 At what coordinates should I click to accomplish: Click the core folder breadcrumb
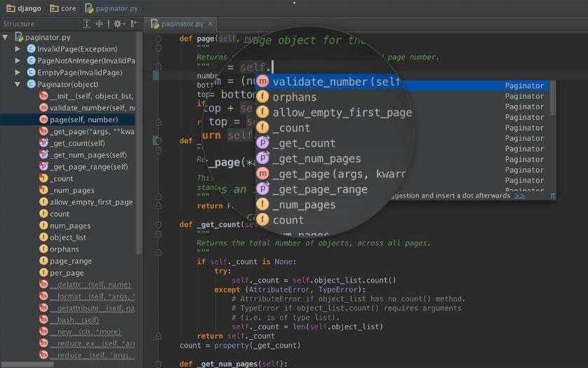pos(63,8)
